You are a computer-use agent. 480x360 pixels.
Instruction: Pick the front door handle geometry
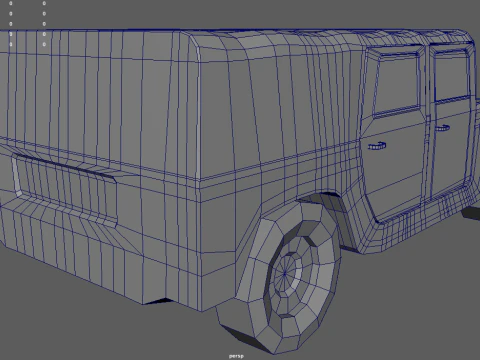pyautogui.click(x=442, y=128)
